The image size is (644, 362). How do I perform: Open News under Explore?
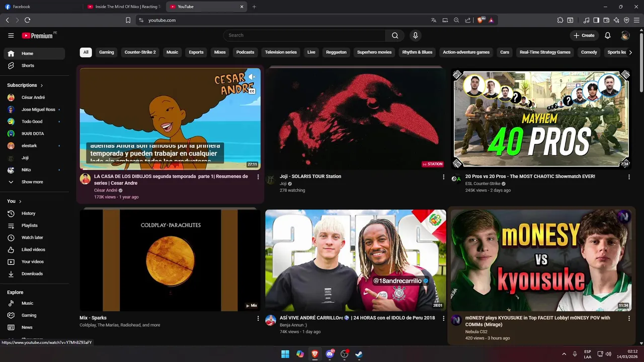35,327
